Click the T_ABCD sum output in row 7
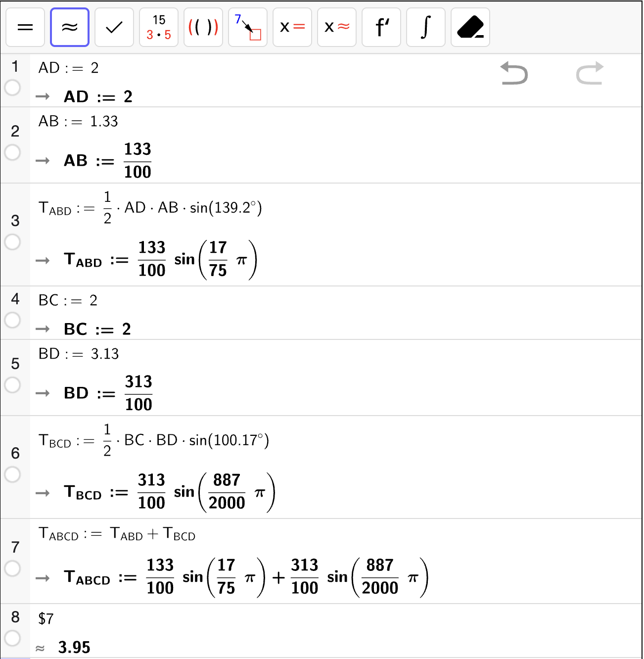Image resolution: width=644 pixels, height=659 pixels. 246,577
